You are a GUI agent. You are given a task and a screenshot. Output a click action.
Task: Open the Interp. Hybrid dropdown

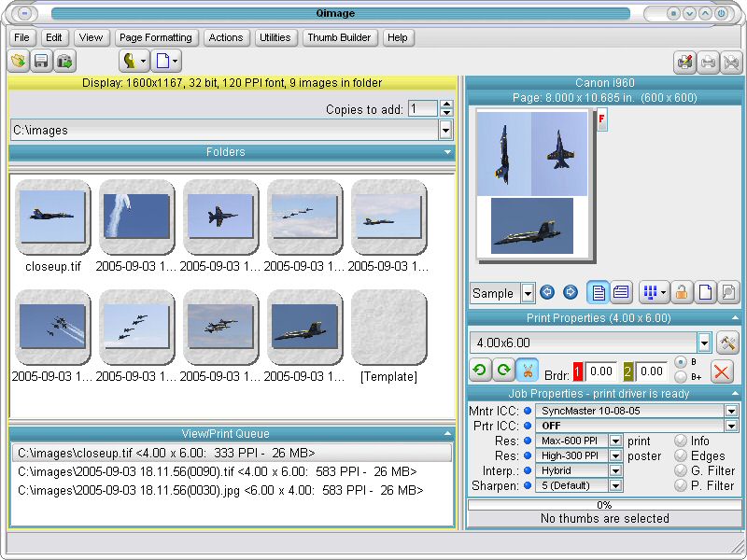(615, 471)
